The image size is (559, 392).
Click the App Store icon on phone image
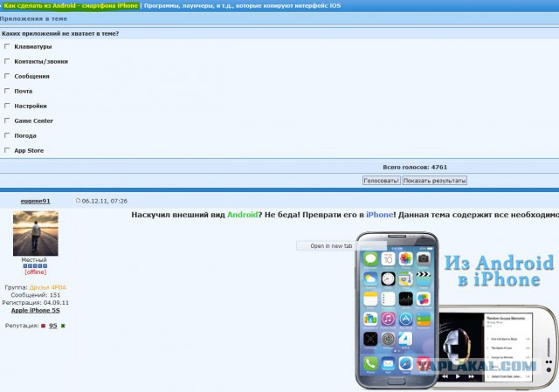tap(405, 319)
